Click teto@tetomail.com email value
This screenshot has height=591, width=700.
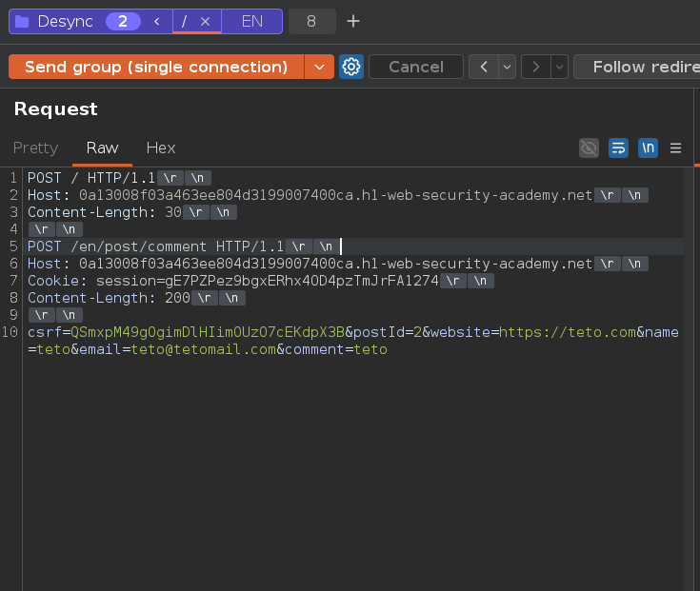(x=204, y=349)
